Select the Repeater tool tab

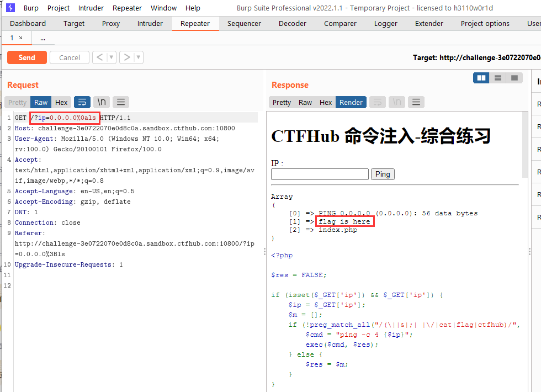tap(195, 23)
